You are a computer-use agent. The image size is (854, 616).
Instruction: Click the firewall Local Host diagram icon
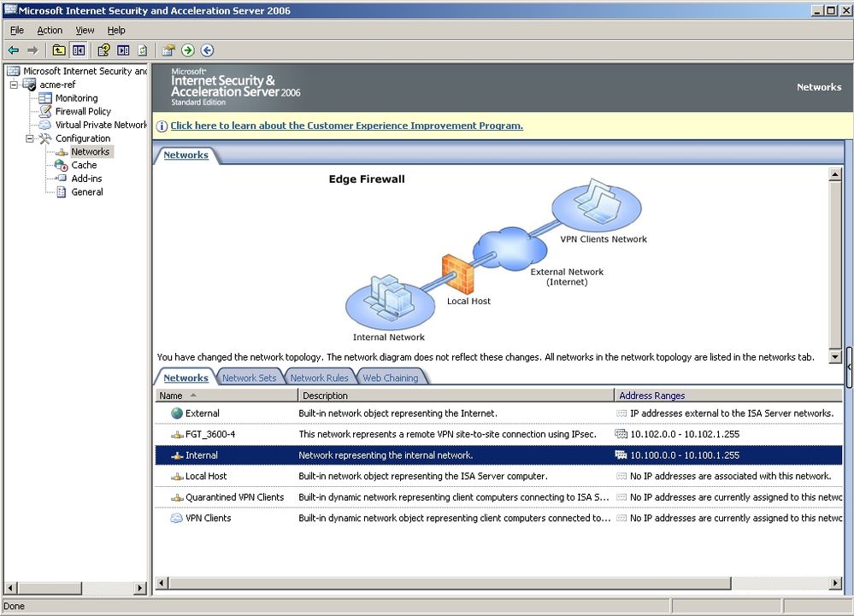[457, 274]
